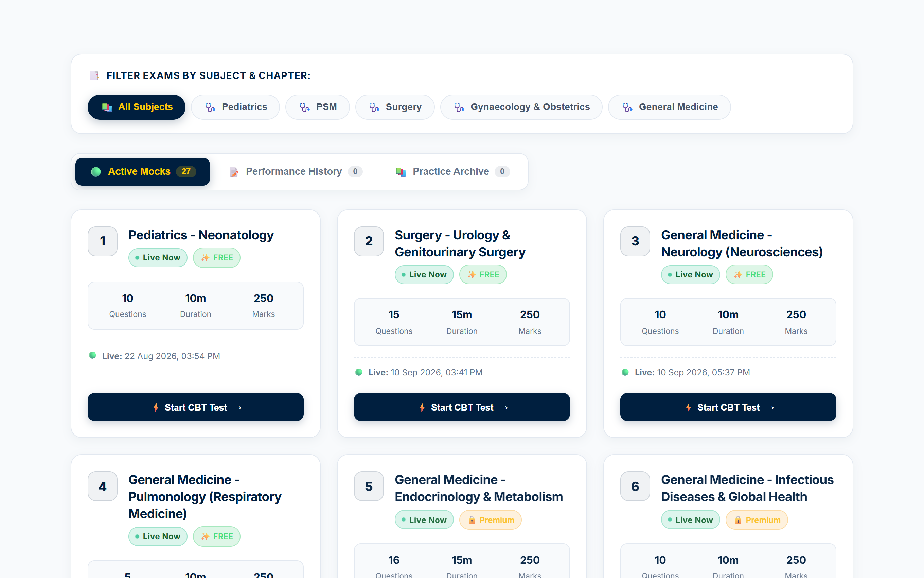Click lightning bolt on Urology Start button
The image size is (924, 578).
click(x=422, y=408)
